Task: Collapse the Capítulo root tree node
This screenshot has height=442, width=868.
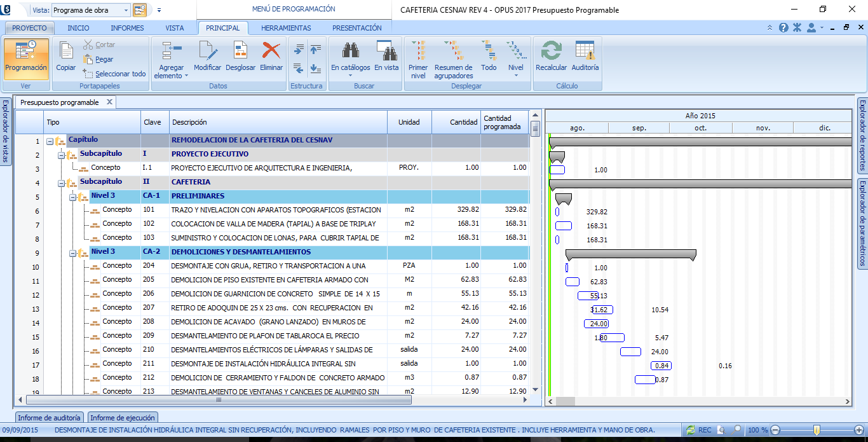Action: [x=50, y=141]
